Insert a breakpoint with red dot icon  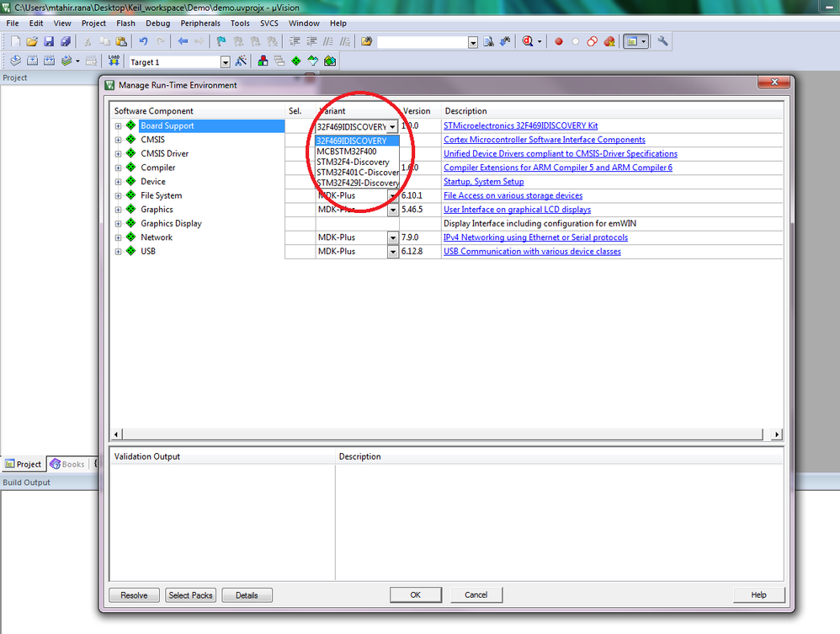tap(559, 41)
